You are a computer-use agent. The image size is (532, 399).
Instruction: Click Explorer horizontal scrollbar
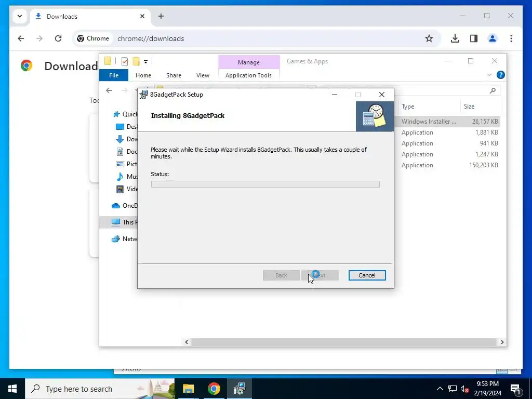343,342
